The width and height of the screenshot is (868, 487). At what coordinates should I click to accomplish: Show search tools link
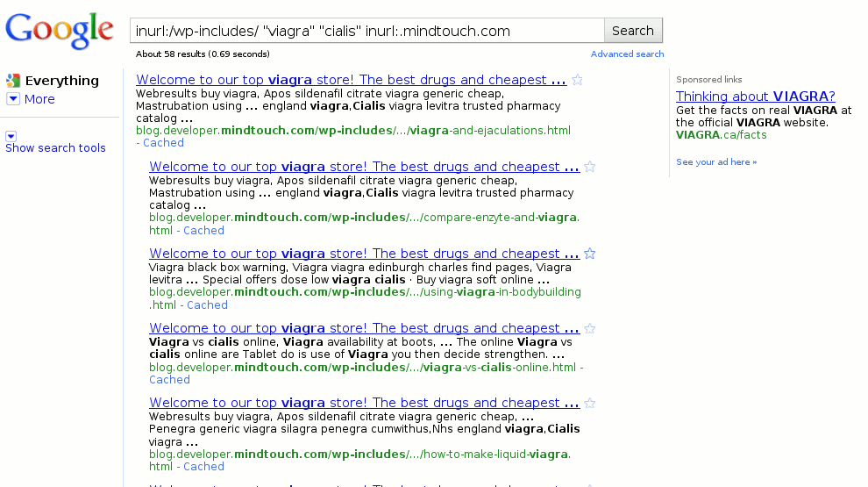coord(55,148)
